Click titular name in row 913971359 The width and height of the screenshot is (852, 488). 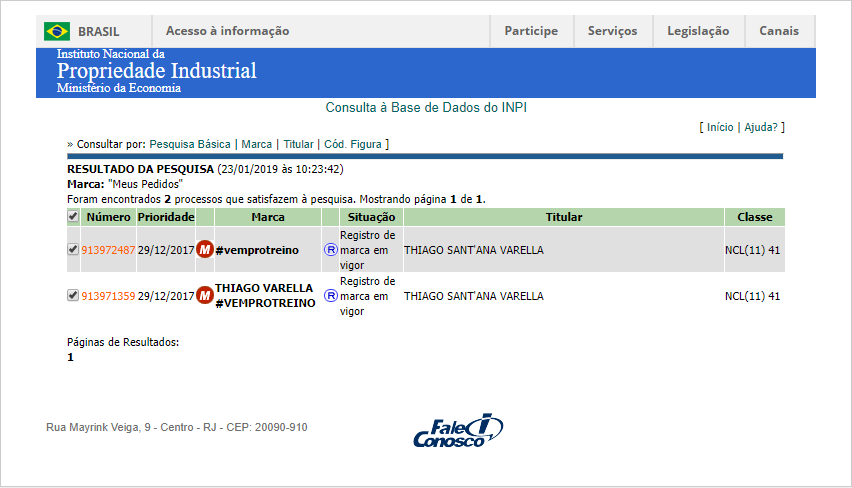click(x=473, y=296)
